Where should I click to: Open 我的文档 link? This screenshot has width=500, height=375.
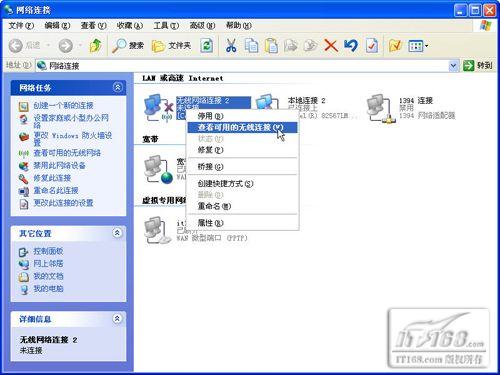[x=48, y=276]
